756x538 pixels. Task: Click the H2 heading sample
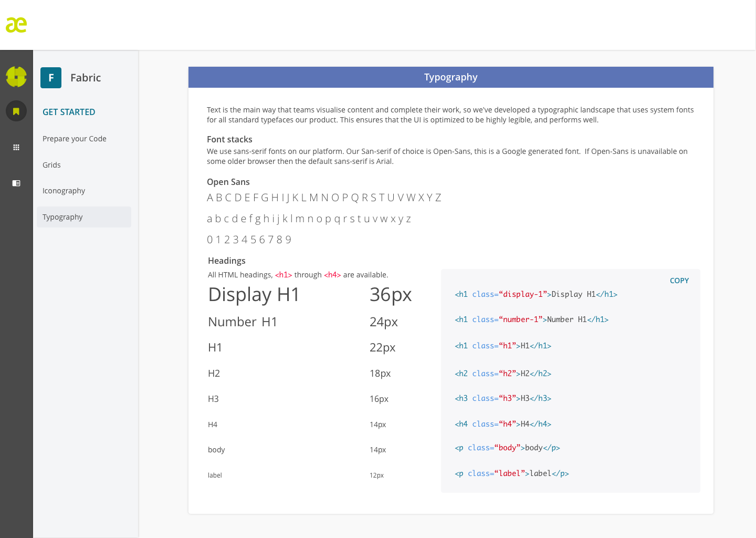(x=214, y=374)
